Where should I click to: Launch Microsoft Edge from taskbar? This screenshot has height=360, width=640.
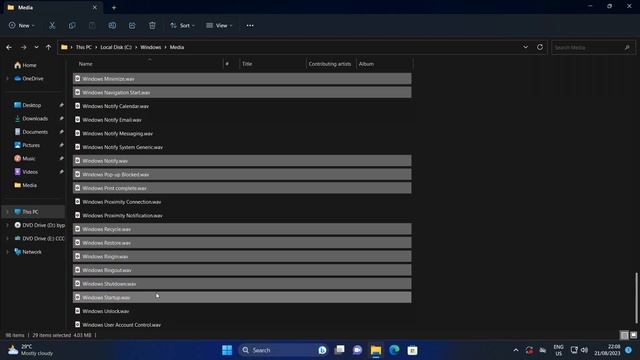coord(394,350)
